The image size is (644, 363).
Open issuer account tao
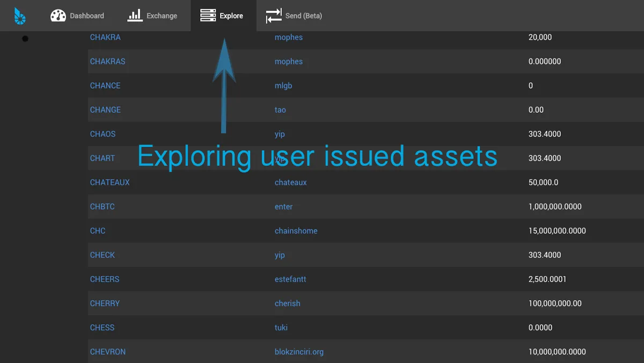[280, 110]
